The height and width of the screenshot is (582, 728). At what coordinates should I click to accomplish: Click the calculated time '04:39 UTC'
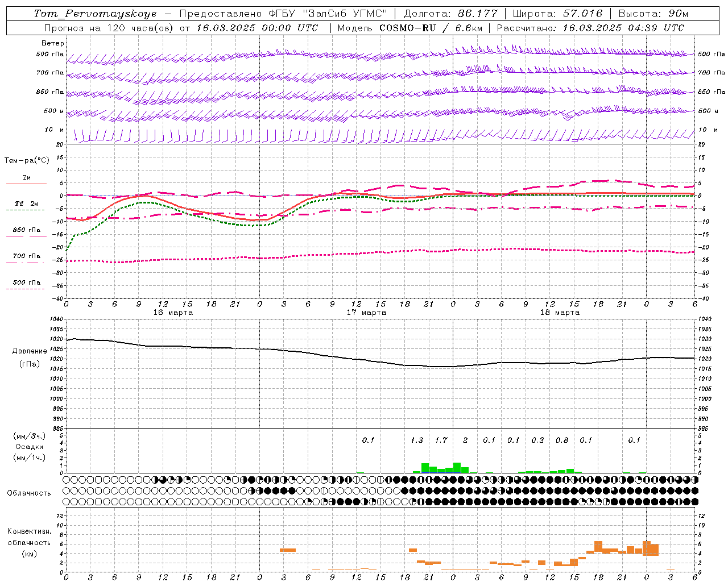click(x=656, y=28)
